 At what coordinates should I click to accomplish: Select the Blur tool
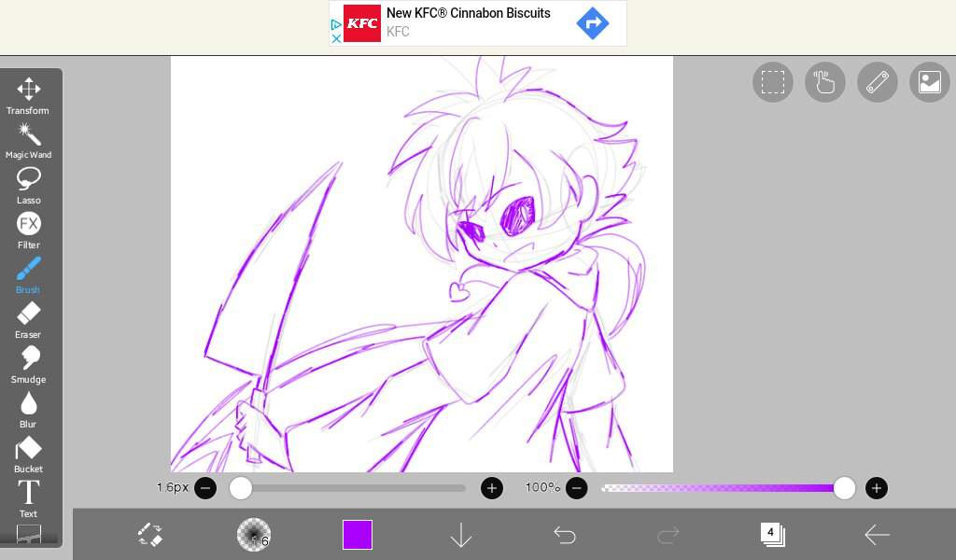[x=28, y=410]
